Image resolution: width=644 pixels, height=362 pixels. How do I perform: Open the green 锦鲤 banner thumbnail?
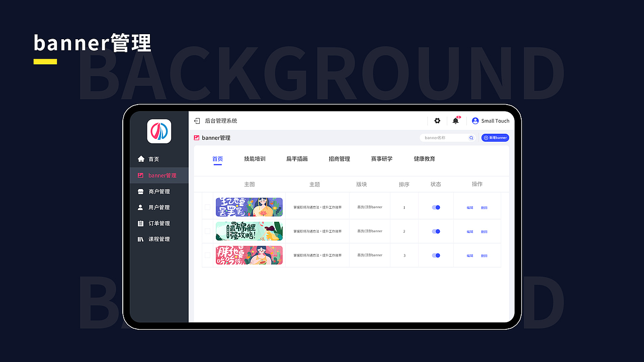(x=249, y=231)
